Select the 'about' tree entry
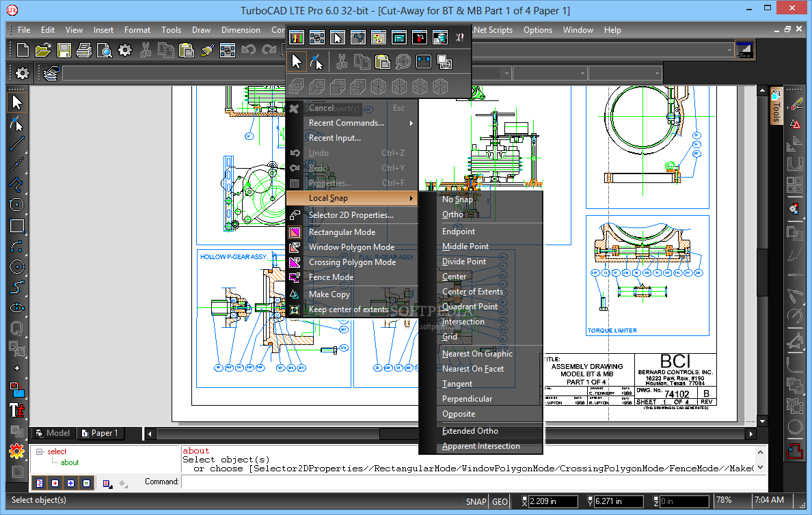The image size is (812, 515). 70,462
